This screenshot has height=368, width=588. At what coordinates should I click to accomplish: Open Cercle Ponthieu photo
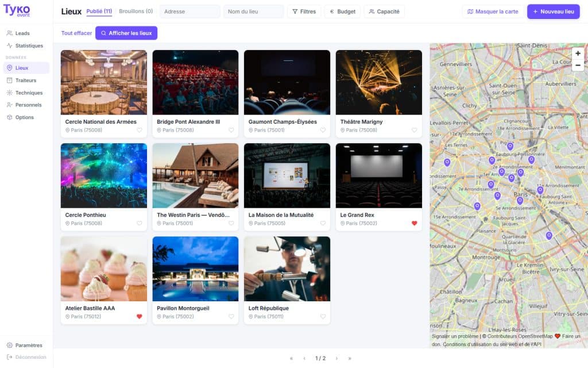pyautogui.click(x=104, y=175)
